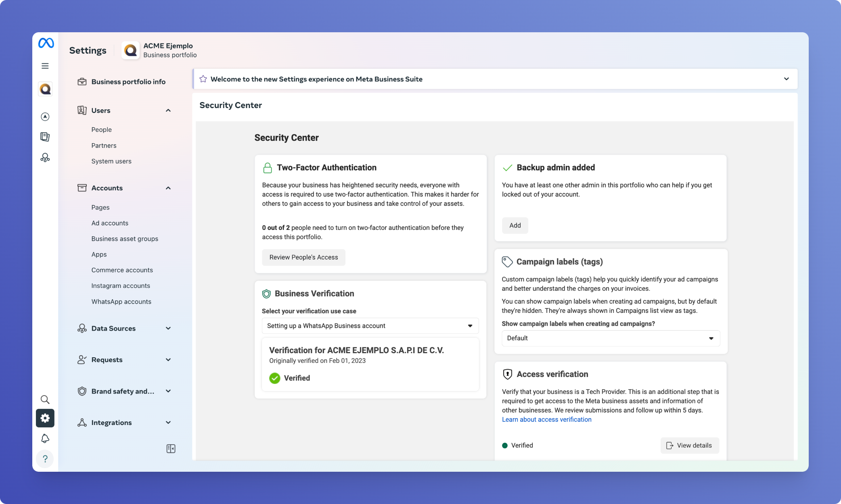Toggle the collapse side panel icon
841x504 pixels.
(x=171, y=449)
